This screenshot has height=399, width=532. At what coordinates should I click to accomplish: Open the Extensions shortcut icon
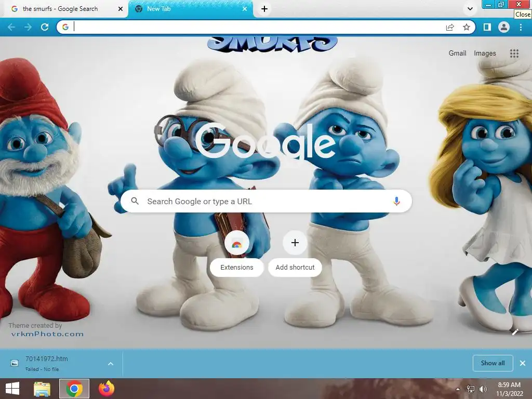(x=237, y=243)
